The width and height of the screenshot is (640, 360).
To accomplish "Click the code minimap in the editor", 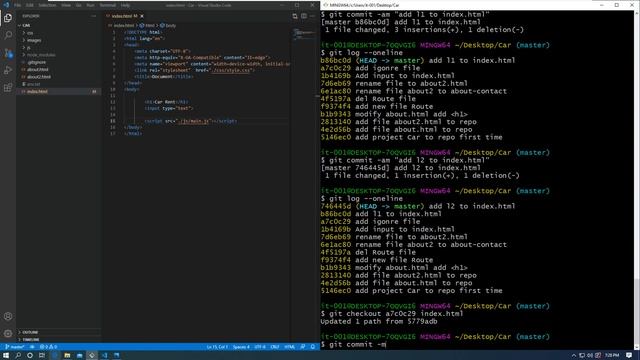I will (303, 33).
